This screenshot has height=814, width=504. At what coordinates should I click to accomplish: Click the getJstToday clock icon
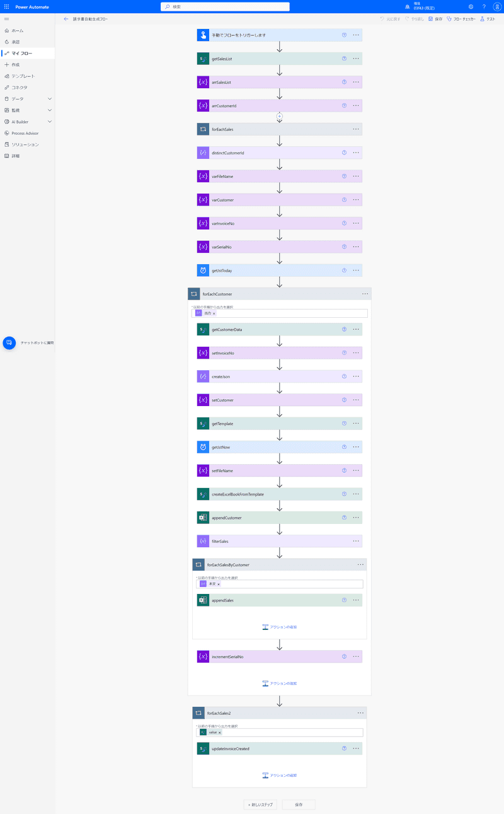[203, 270]
